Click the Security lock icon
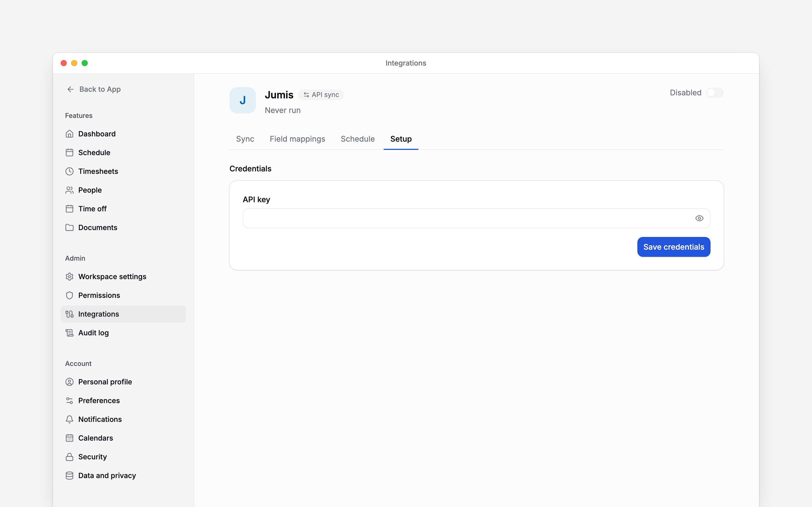Screen dimensions: 812x507 [70, 457]
